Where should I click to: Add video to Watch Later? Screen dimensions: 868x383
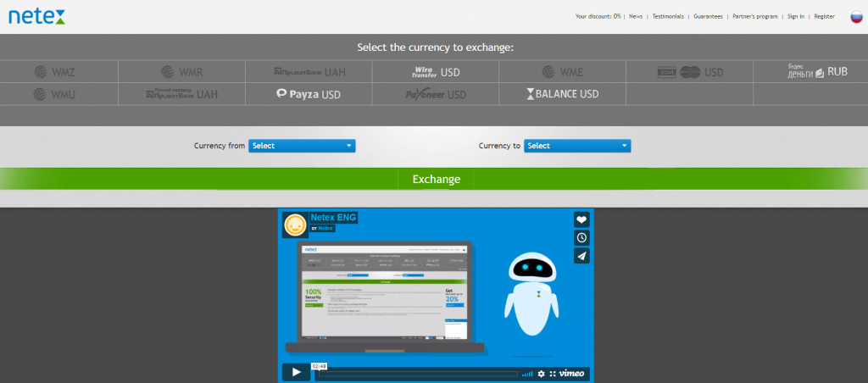point(581,238)
